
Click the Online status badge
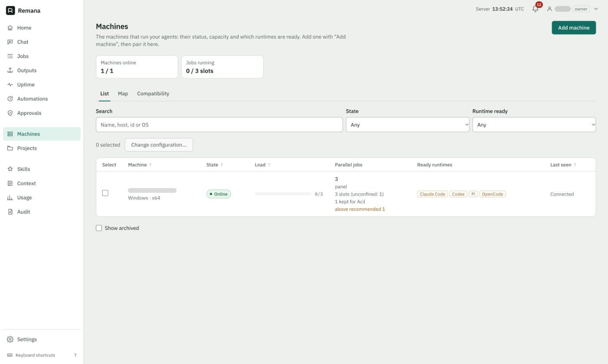[219, 194]
